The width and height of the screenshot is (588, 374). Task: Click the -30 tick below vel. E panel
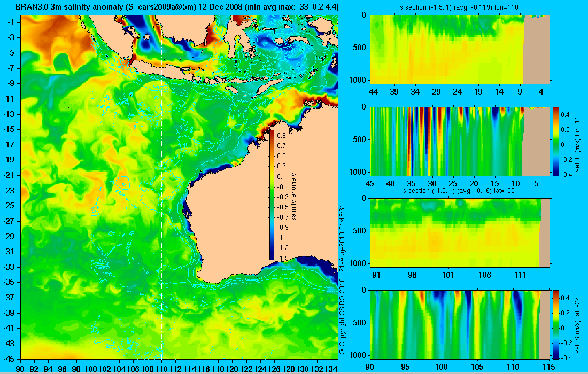point(431,184)
